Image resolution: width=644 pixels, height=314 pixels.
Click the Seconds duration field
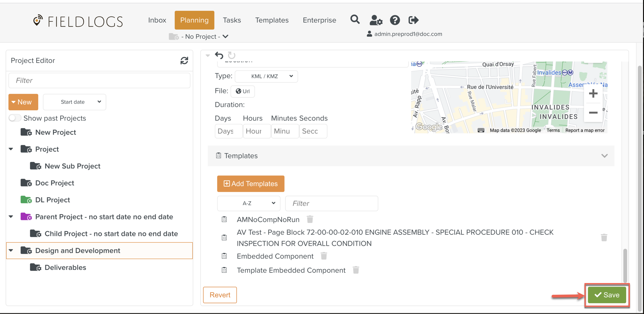point(313,131)
